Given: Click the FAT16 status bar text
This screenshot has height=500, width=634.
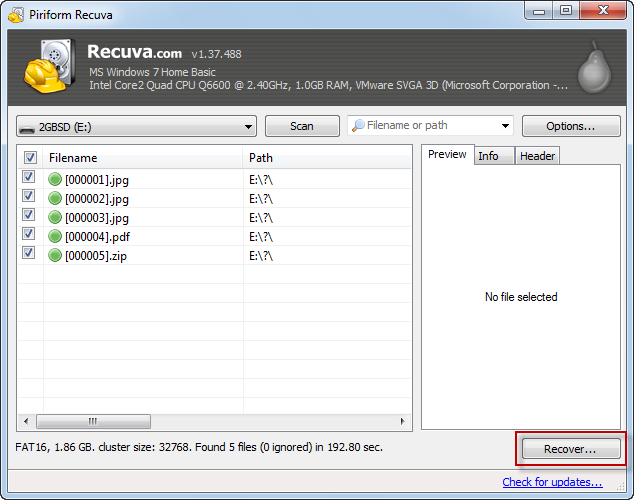Looking at the screenshot, I should click(x=199, y=447).
